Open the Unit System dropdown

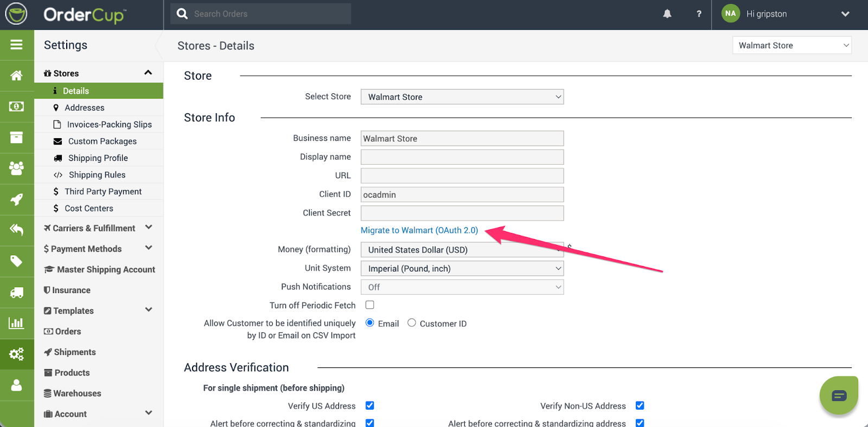tap(462, 268)
